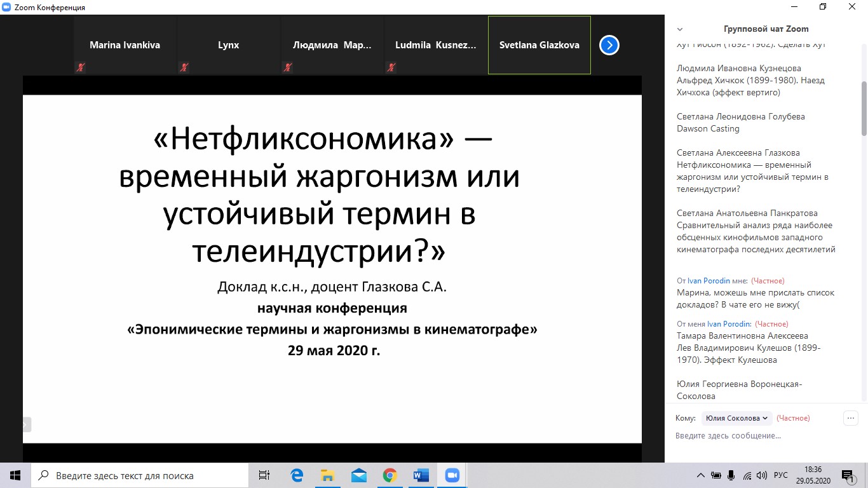868x488 pixels.
Task: Open Microsoft Edge from taskbar
Action: click(297, 475)
